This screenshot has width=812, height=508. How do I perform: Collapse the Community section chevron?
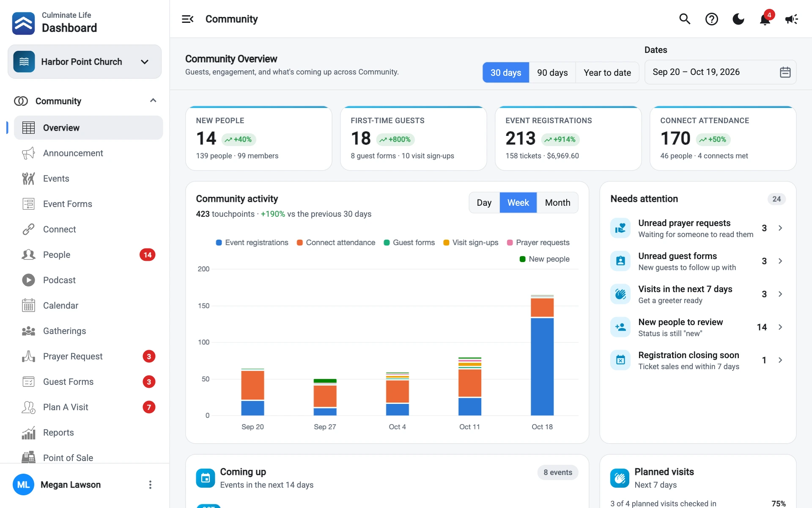pos(153,101)
